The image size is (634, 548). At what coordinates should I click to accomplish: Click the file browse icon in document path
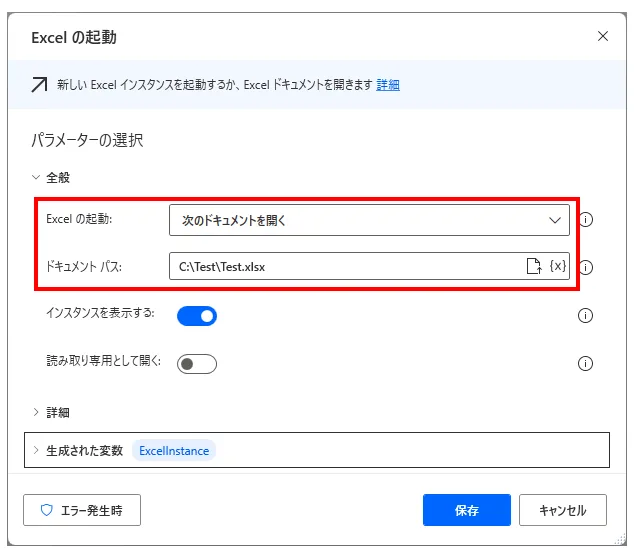534,266
